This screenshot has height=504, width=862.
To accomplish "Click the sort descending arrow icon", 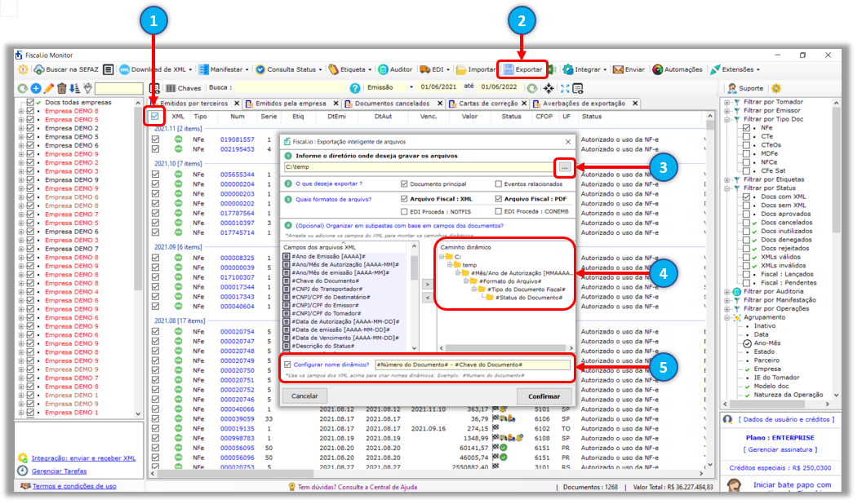I will (74, 88).
